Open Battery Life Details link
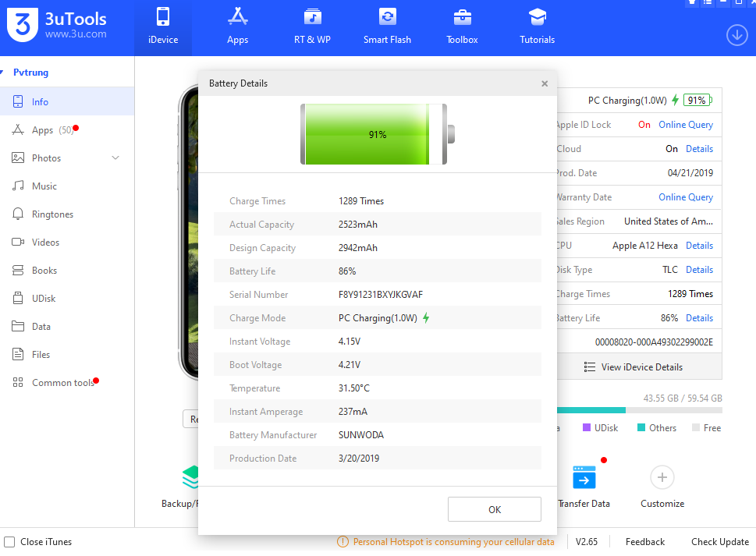756x556 pixels. [699, 318]
